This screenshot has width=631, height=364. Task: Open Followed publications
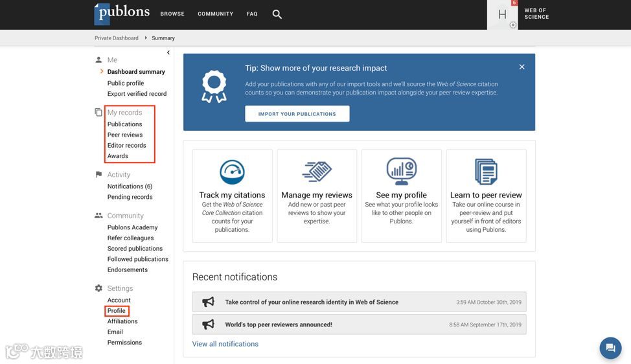point(137,259)
